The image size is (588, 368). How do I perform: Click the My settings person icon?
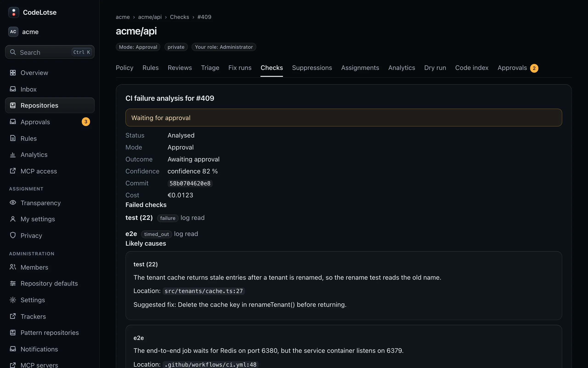pyautogui.click(x=13, y=219)
